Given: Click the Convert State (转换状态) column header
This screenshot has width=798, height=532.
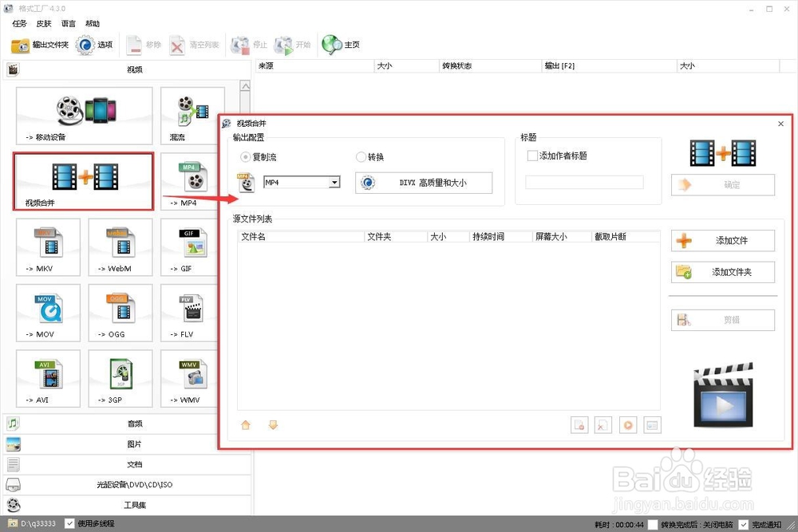Looking at the screenshot, I should pos(490,65).
